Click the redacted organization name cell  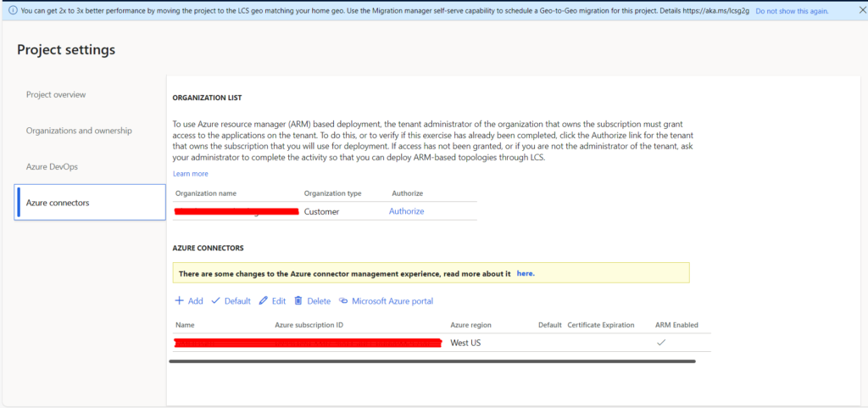point(236,211)
